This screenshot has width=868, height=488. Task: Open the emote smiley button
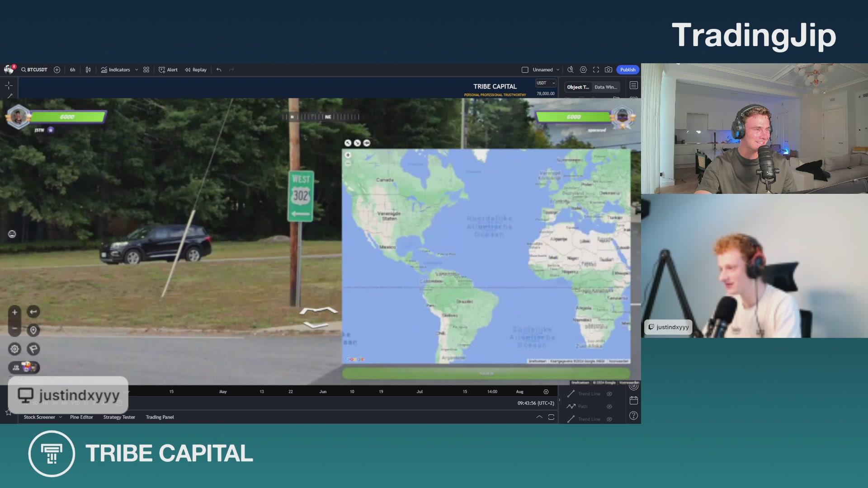pos(12,234)
